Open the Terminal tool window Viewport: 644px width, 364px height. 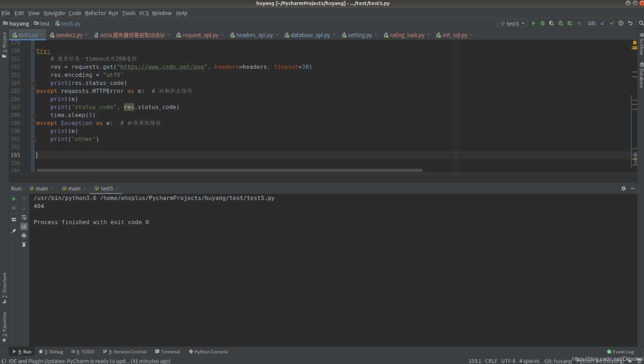coord(170,352)
